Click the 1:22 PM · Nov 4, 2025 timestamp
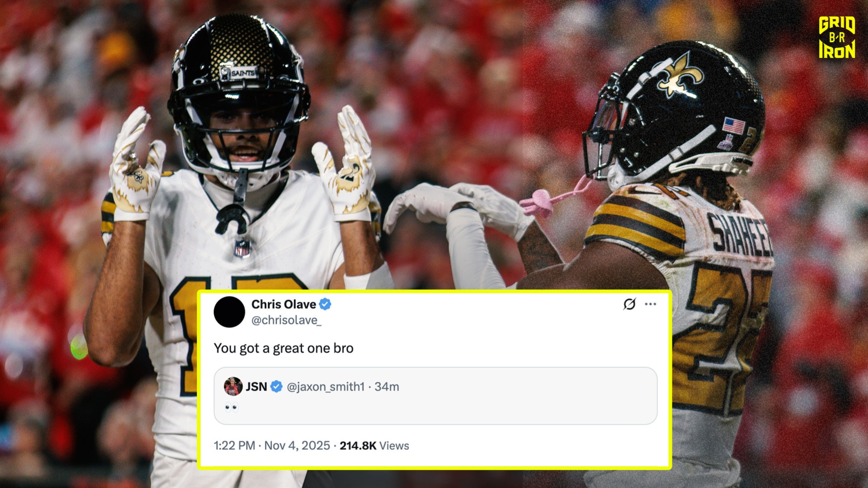Screen dimensions: 868x488 click(272, 446)
